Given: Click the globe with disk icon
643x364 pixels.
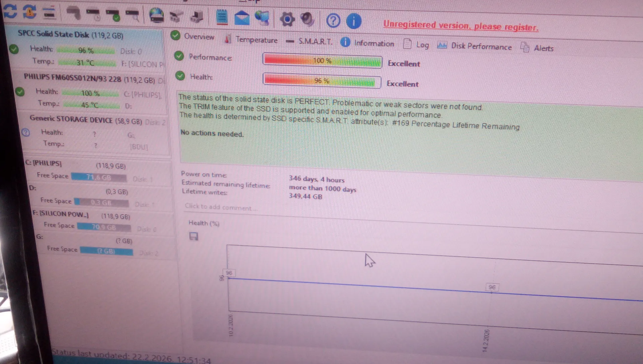Looking at the screenshot, I should pyautogui.click(x=156, y=15).
